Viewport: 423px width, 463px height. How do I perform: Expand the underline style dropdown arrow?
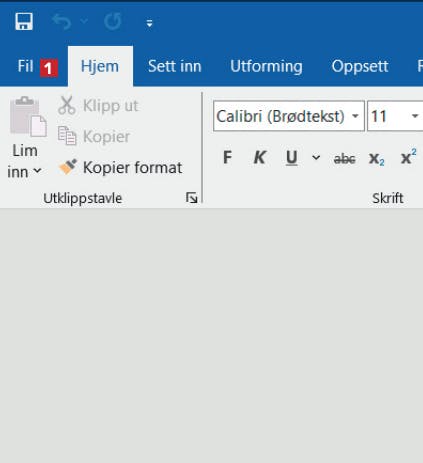pyautogui.click(x=316, y=158)
